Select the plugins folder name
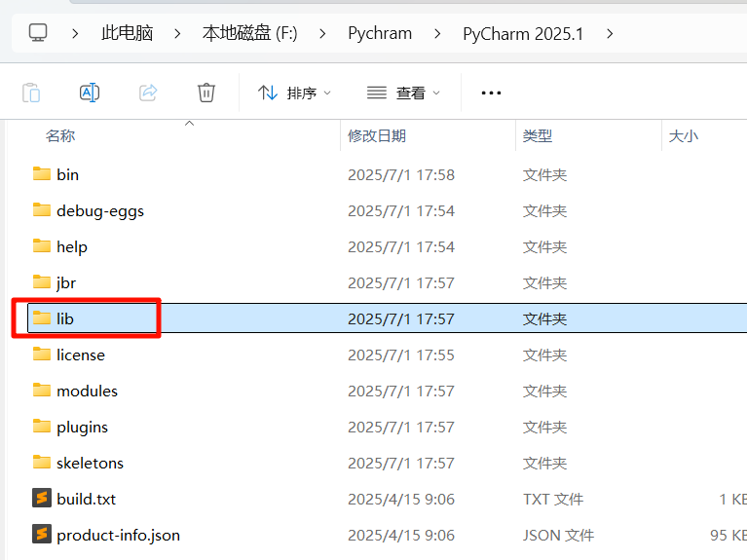This screenshot has height=560, width=747. [83, 428]
